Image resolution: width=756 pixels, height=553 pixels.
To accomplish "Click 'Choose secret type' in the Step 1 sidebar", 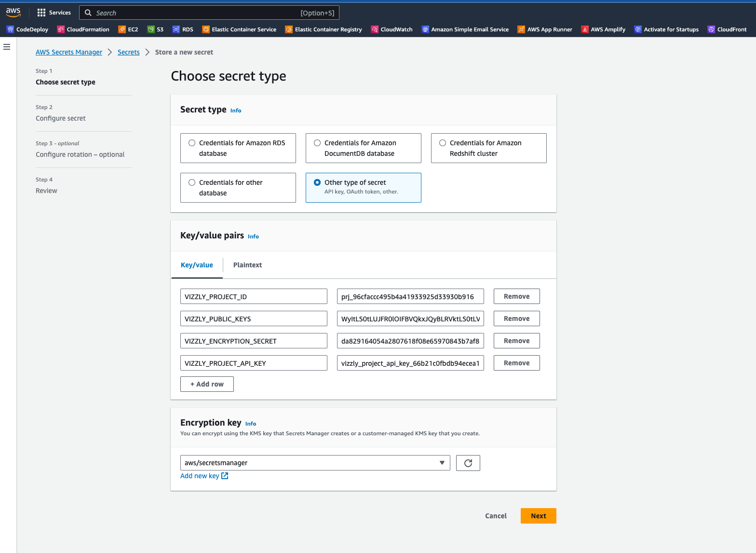I will click(66, 82).
